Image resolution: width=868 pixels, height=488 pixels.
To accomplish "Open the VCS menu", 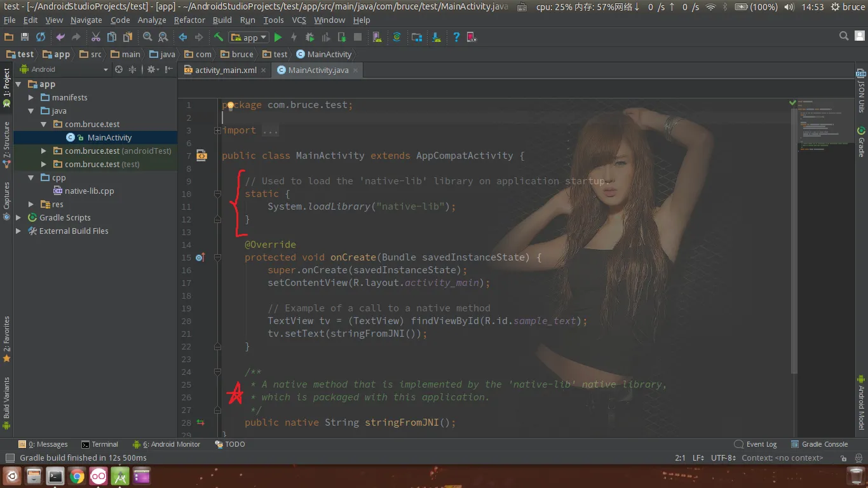I will coord(299,20).
